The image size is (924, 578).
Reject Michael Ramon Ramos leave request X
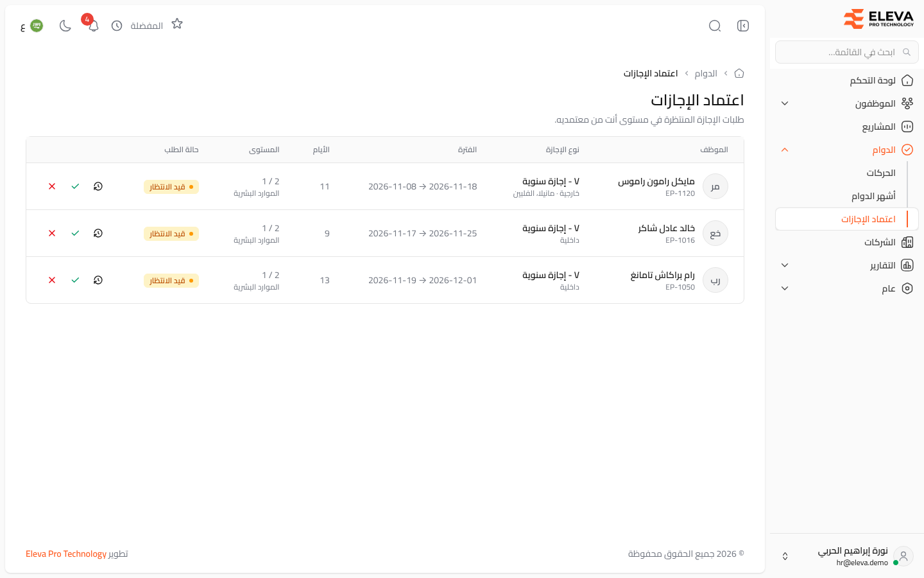(52, 186)
